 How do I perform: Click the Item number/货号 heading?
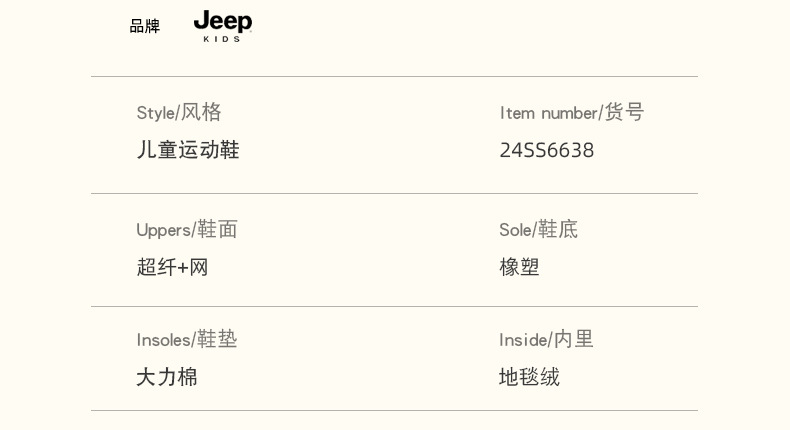[571, 112]
